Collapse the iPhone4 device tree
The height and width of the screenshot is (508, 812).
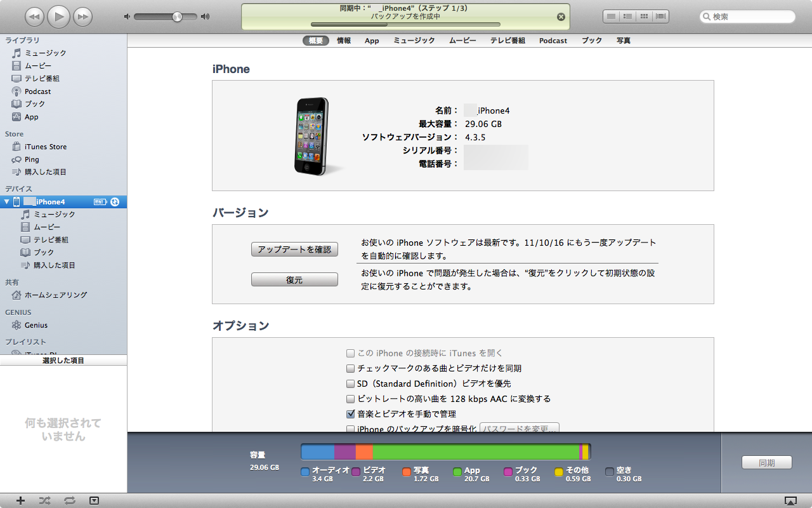pyautogui.click(x=7, y=202)
